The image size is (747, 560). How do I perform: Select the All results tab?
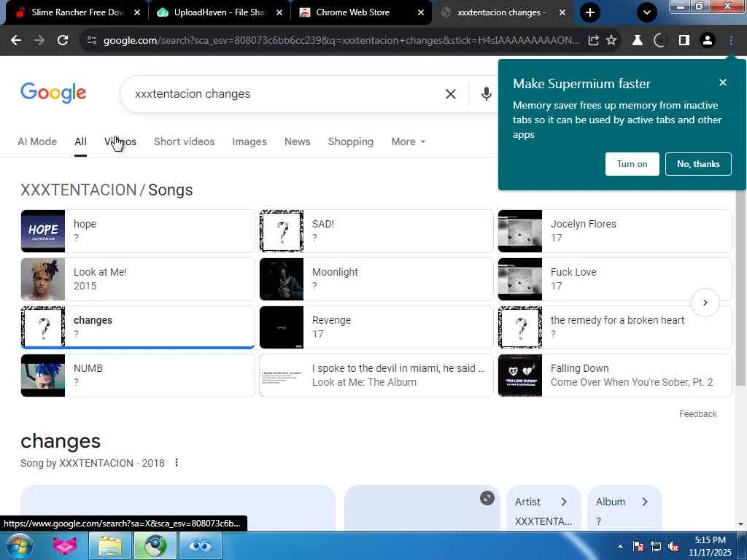point(80,141)
